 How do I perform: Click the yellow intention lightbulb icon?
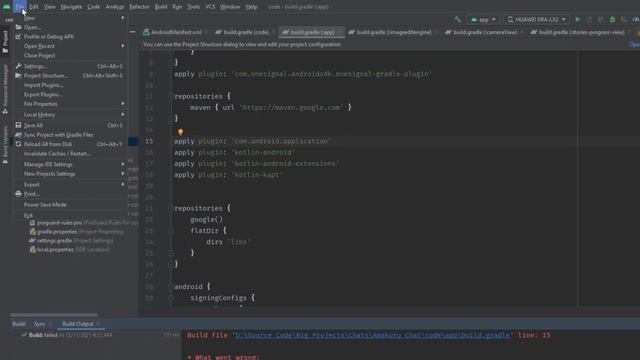pyautogui.click(x=180, y=132)
